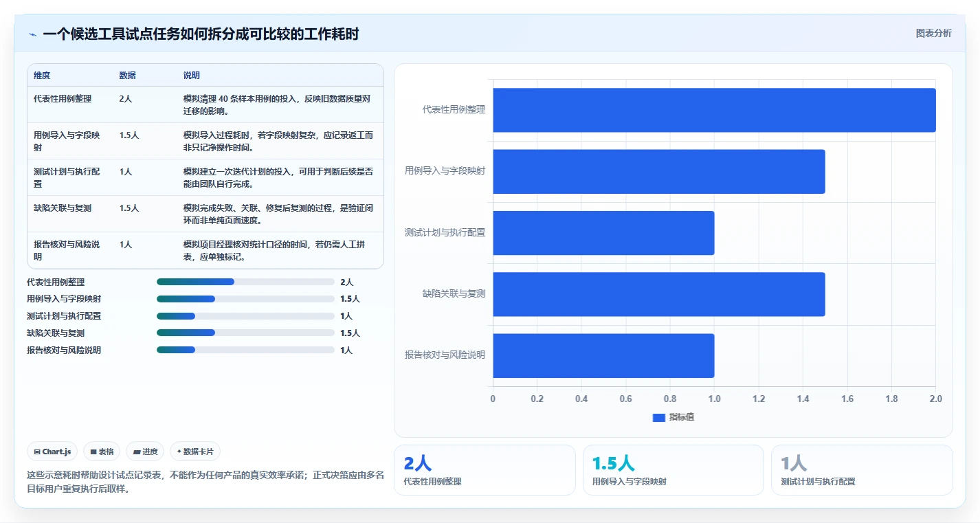This screenshot has height=523, width=980.
Task: Click the 数据卡片 chip
Action: click(x=195, y=452)
